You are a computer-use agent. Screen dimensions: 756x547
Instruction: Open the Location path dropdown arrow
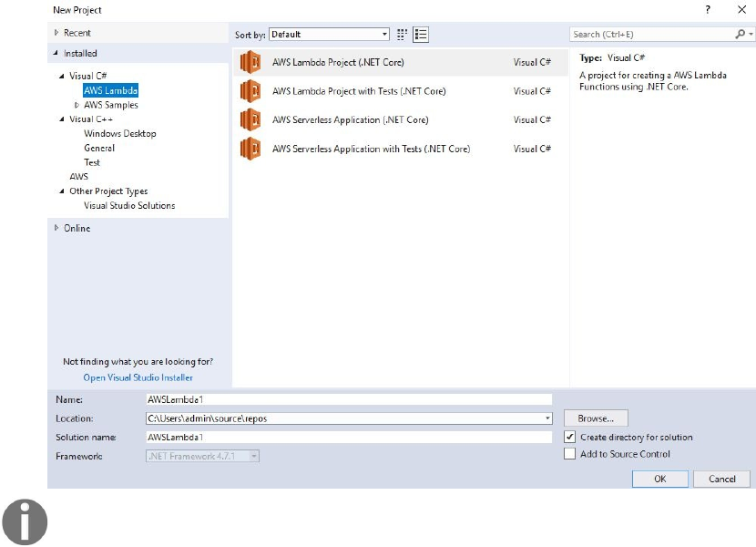tap(547, 418)
